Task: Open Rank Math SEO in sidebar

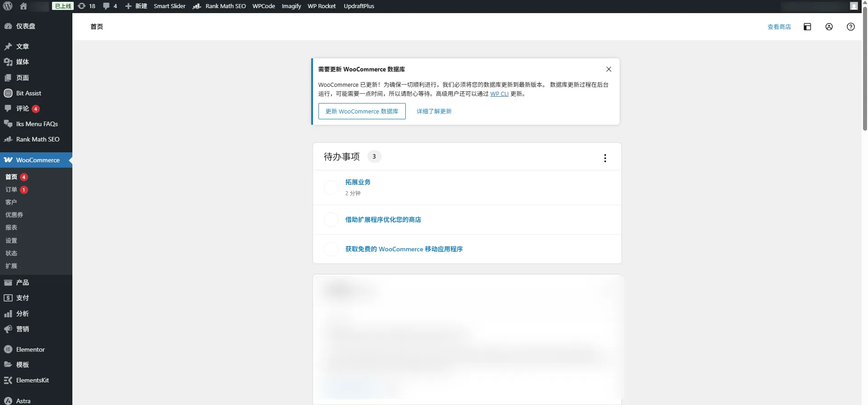Action: point(36,139)
